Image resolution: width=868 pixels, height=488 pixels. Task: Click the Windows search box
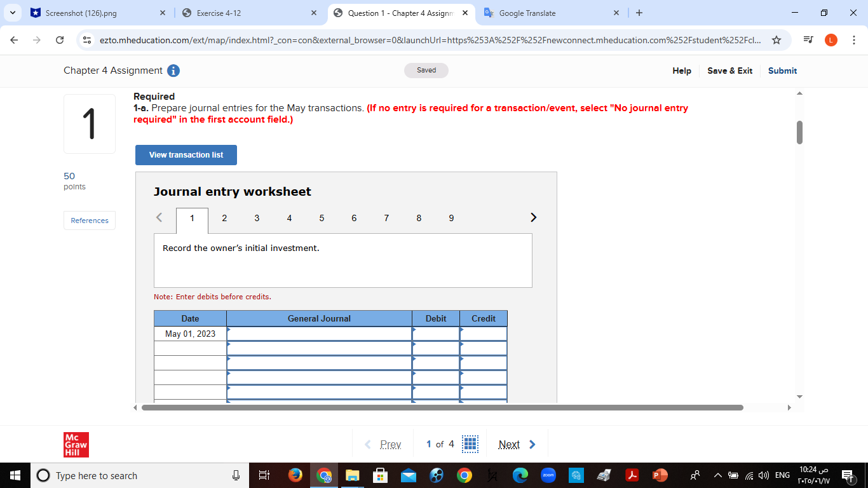pos(139,475)
